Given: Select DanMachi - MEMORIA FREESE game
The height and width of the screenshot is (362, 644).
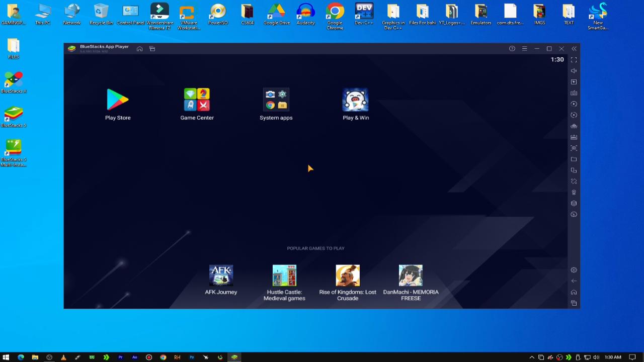Looking at the screenshot, I should coord(411,283).
